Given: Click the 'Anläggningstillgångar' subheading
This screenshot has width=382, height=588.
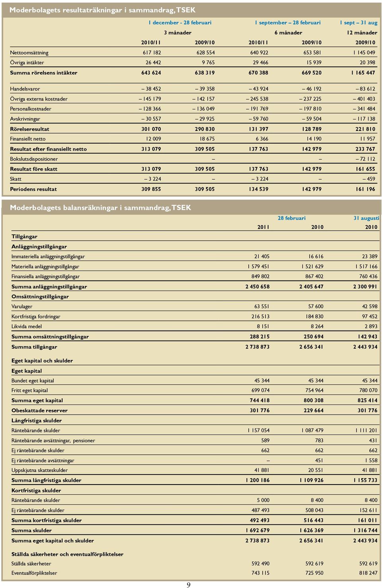Looking at the screenshot, I should (39, 247).
